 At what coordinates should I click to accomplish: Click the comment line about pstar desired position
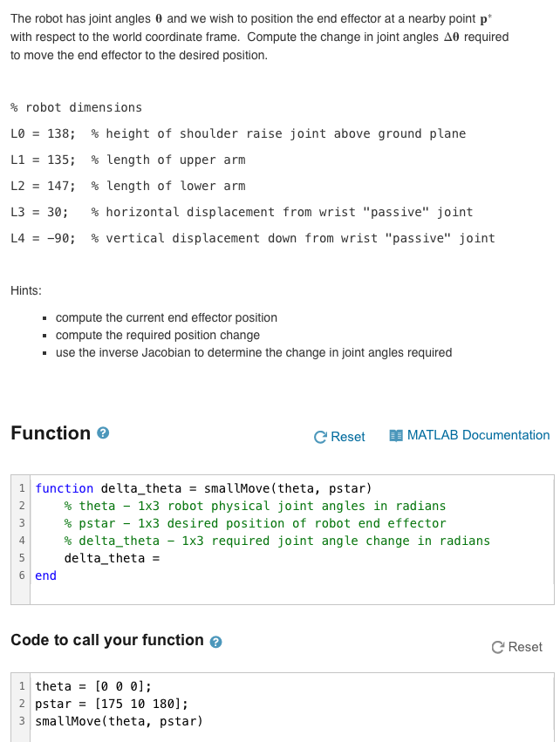(x=256, y=523)
